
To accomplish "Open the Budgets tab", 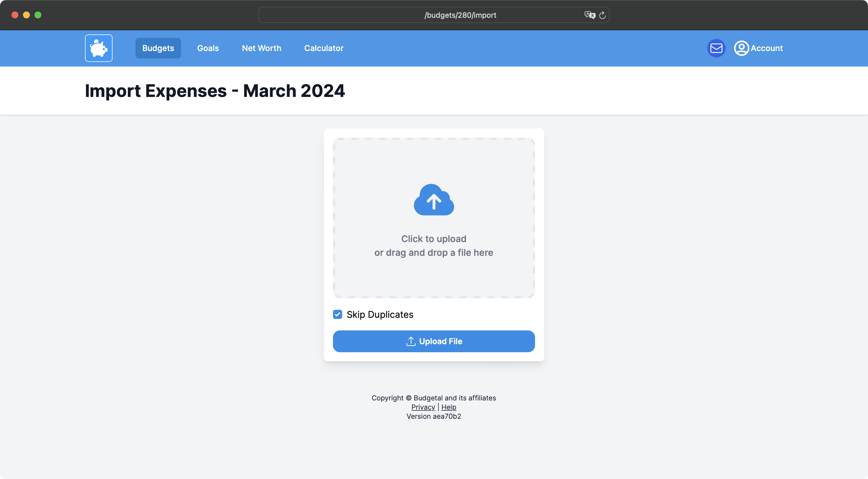I will pos(158,48).
